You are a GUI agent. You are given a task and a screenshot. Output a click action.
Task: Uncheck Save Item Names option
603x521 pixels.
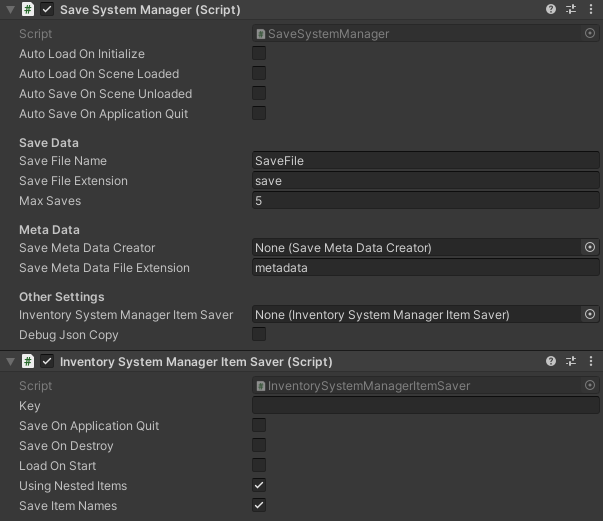pos(259,505)
